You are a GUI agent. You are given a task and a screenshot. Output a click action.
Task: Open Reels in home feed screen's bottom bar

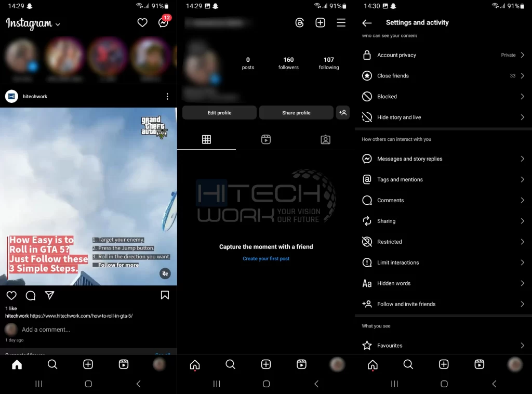124,364
